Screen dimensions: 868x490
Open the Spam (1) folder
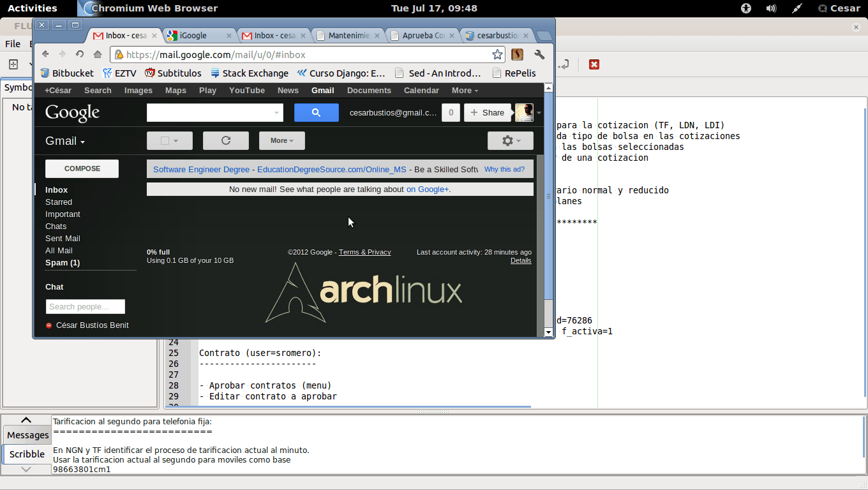[x=63, y=263]
